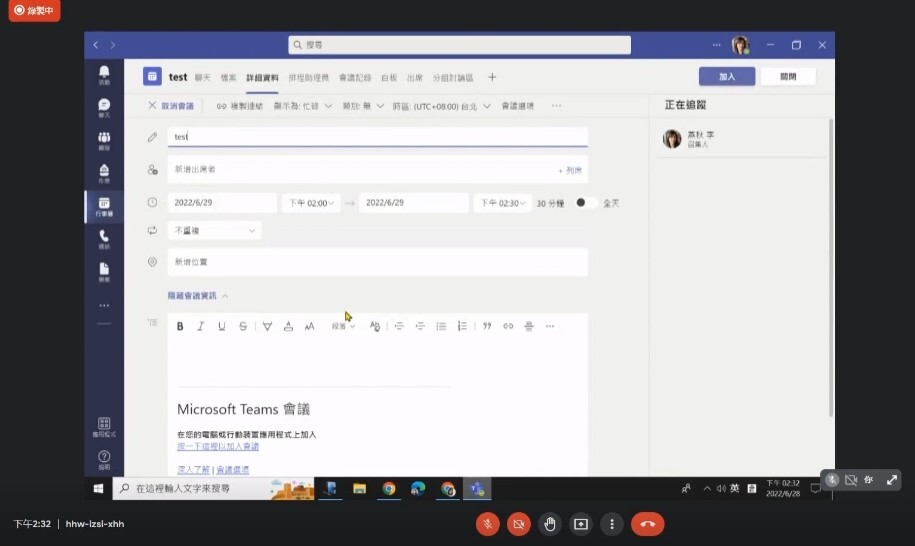The image size is (915, 546).
Task: Click 複製連結 to copy link
Action: click(x=240, y=106)
